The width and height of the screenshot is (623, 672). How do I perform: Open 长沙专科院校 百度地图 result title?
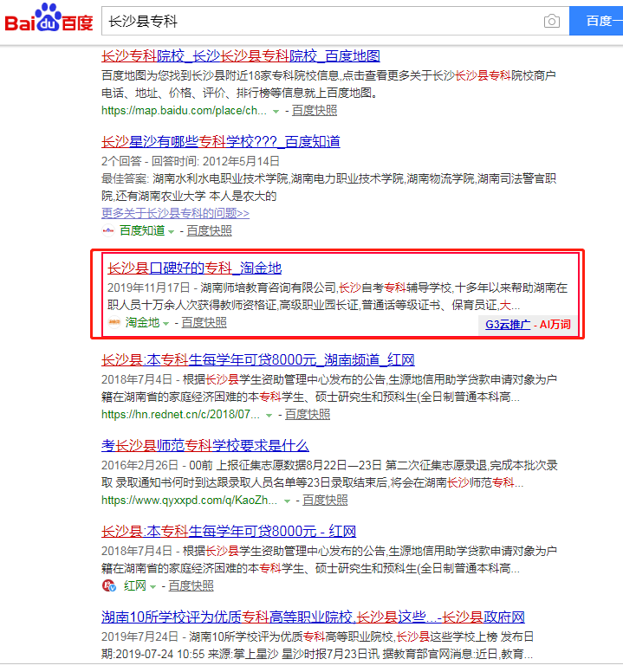coord(241,55)
